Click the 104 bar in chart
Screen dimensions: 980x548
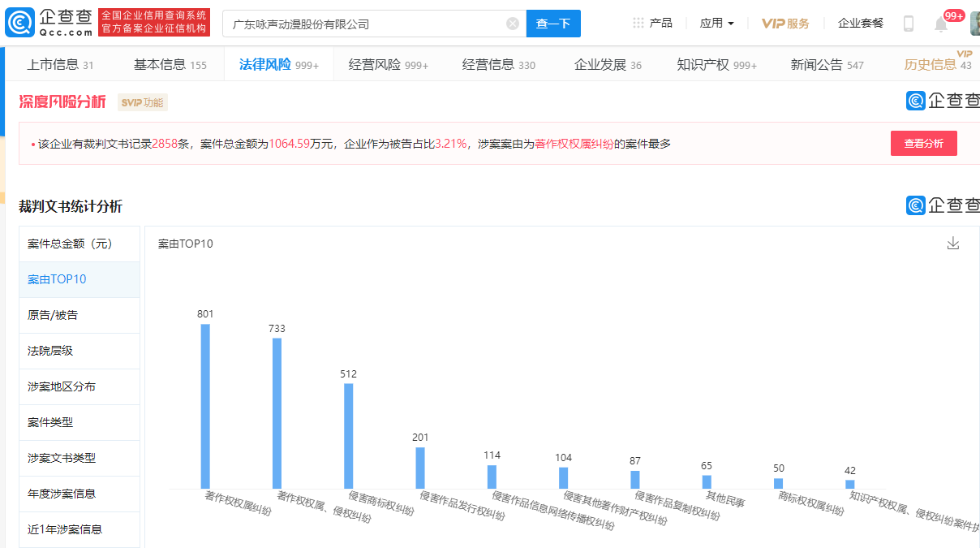[x=563, y=478]
